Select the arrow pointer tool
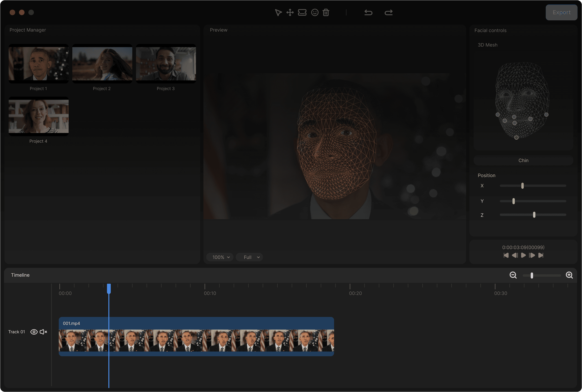Screen dimensions: 582x392 (278, 12)
